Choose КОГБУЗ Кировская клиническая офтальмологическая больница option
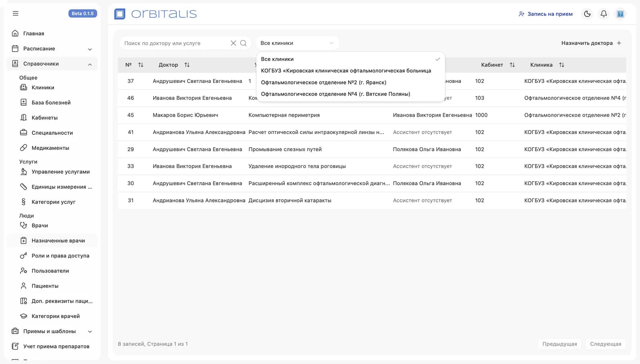This screenshot has width=640, height=364. 350,71
